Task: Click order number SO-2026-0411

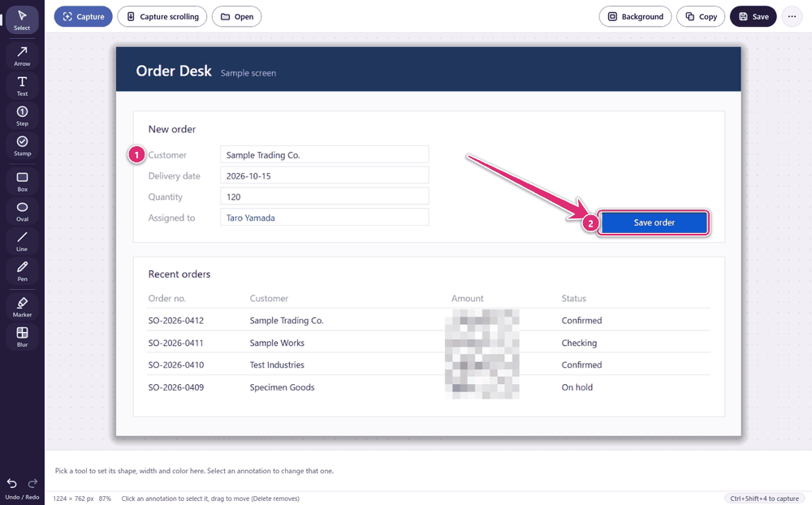Action: [175, 343]
